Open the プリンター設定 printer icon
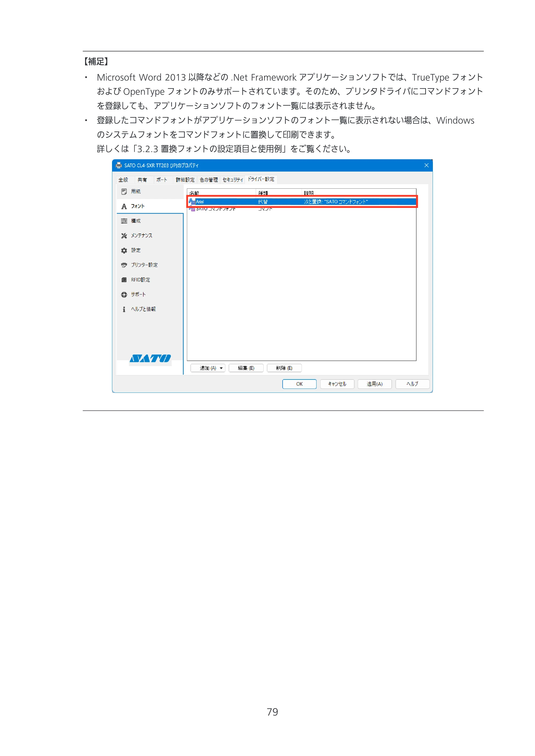The image size is (535, 756). (124, 265)
